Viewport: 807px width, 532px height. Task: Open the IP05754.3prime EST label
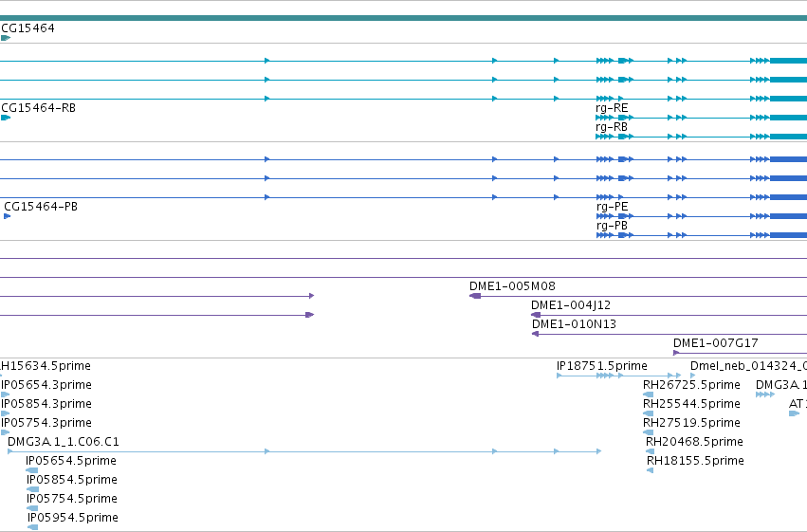(x=46, y=423)
